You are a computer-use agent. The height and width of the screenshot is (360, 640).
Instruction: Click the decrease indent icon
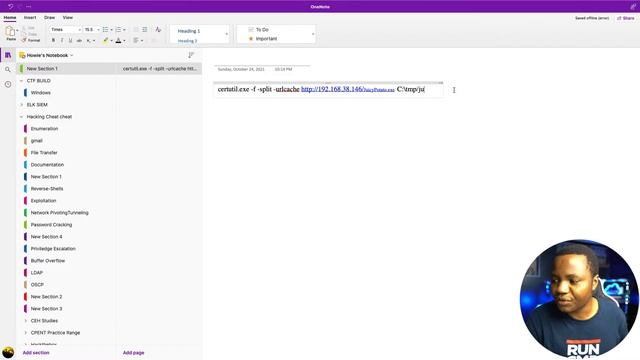coord(136,29)
